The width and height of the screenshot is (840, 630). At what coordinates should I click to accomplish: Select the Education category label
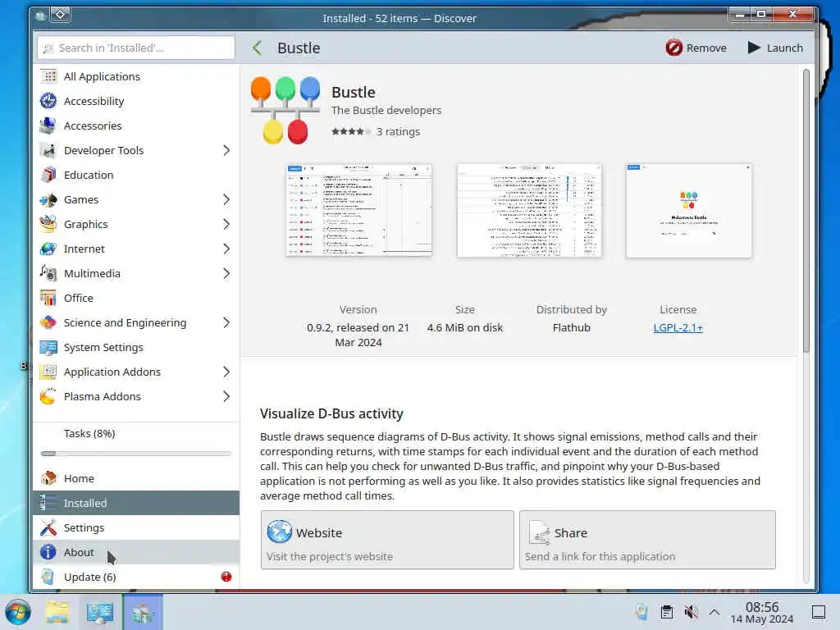[89, 176]
